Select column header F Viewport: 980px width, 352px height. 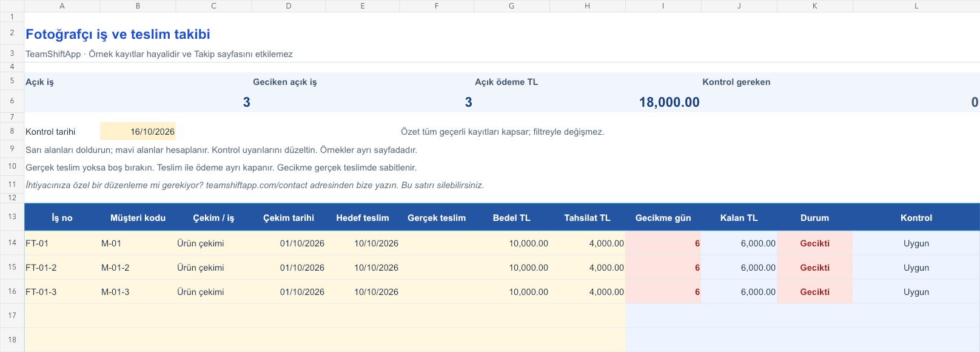pos(437,6)
